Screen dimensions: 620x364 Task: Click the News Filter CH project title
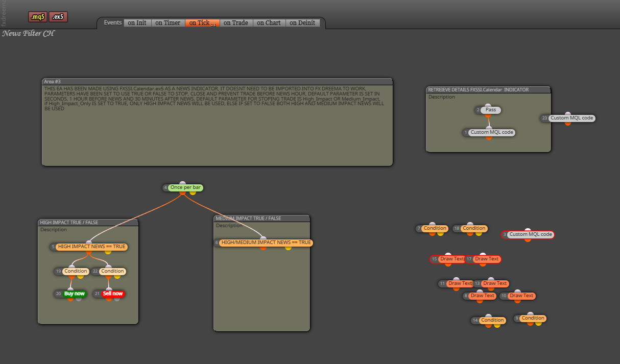pyautogui.click(x=28, y=34)
